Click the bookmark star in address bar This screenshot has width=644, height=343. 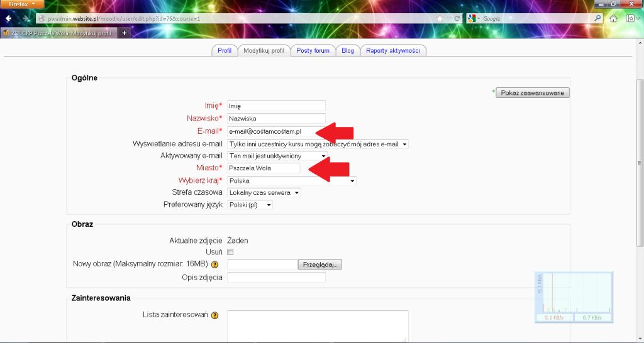pos(440,18)
